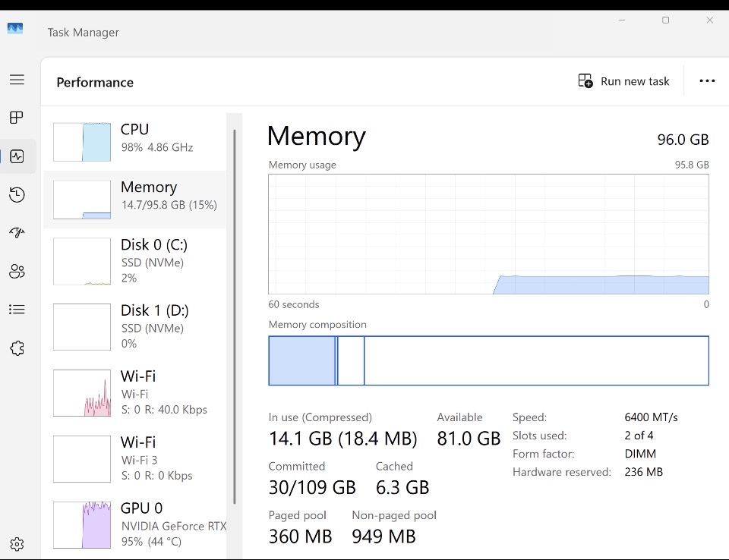
Task: Open the Details page list icon
Action: [17, 310]
